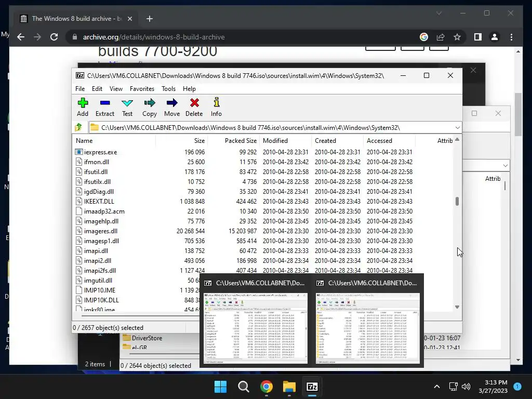Viewport: 532px width, 399px height.
Task: Select DriverStore folder in background window
Action: coord(147,338)
